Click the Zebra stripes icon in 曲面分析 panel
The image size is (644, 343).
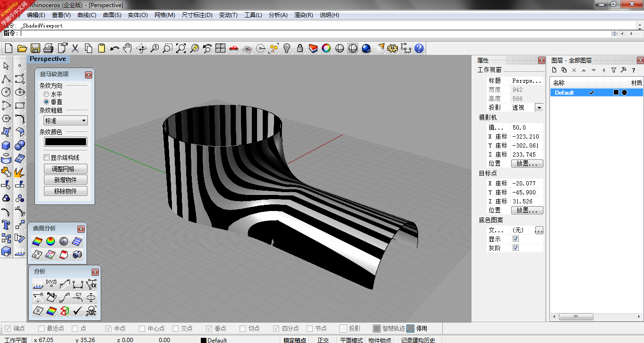pos(77,241)
